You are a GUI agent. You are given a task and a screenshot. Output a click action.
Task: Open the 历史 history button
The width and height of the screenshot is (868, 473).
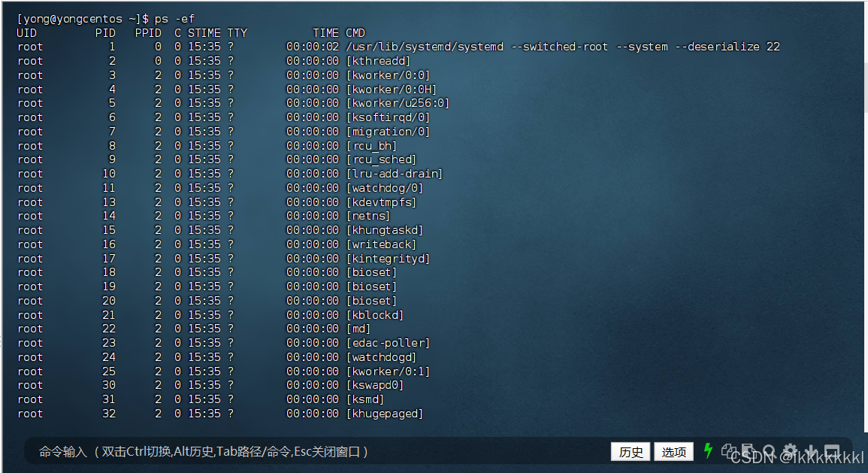coord(631,451)
